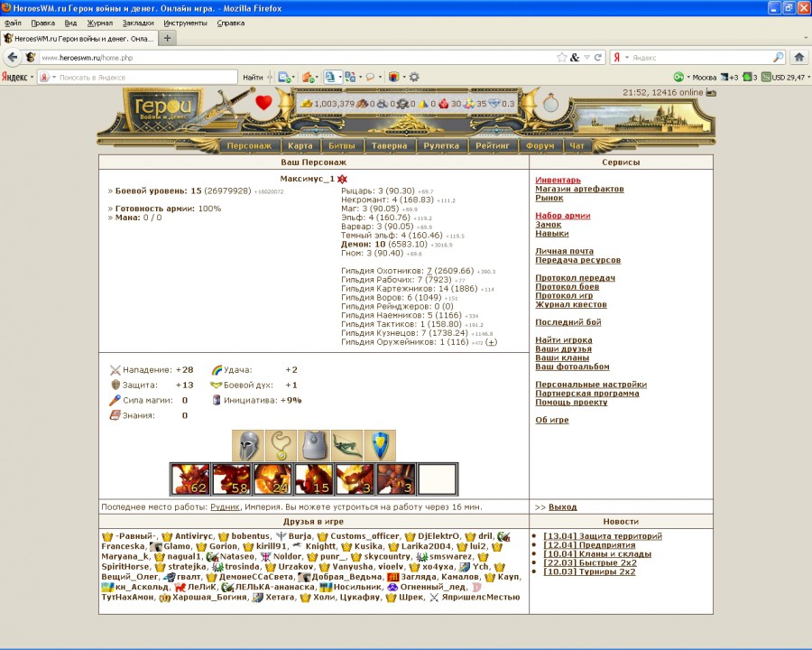
Task: Click the Luck rainbow icon
Action: (217, 370)
